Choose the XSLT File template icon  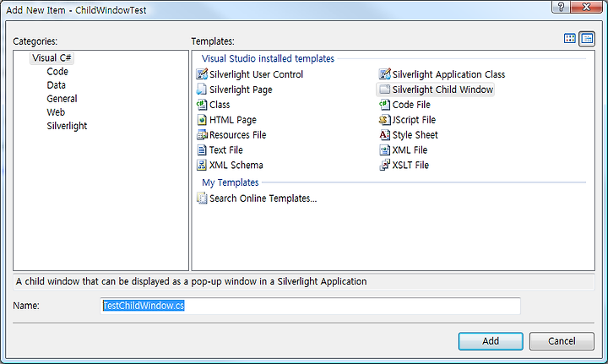click(385, 166)
